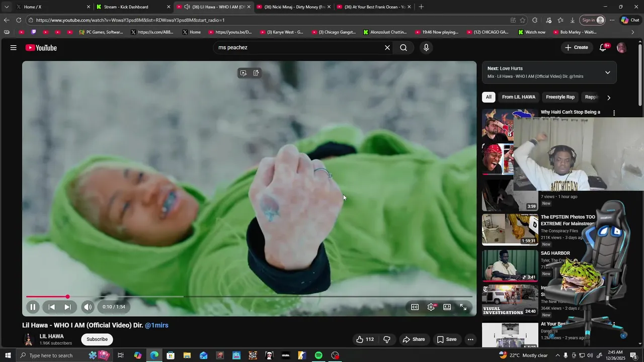
Task: Open Spotify from the taskbar
Action: click(x=318, y=355)
